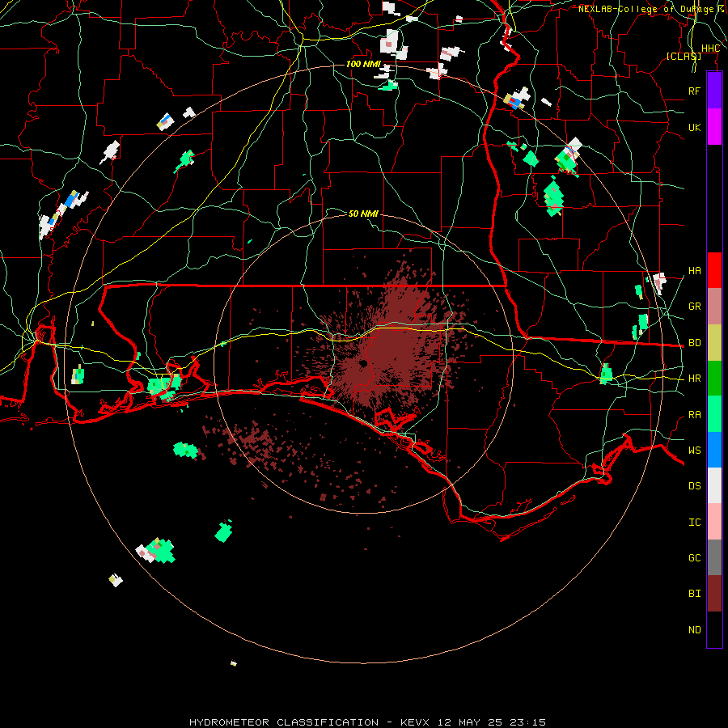The image size is (728, 728).
Task: Click the "GC" legend label
Action: pyautogui.click(x=694, y=558)
